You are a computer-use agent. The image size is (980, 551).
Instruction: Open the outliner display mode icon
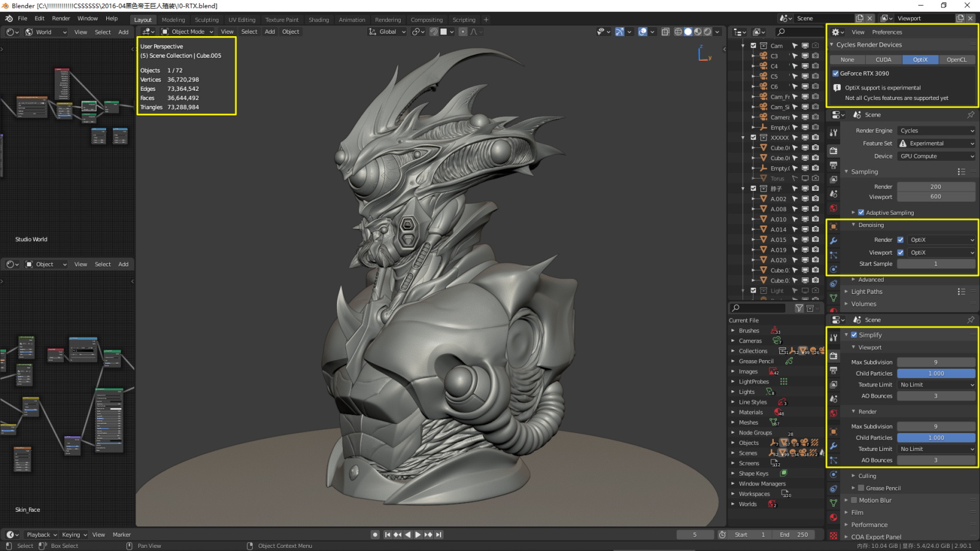(759, 32)
